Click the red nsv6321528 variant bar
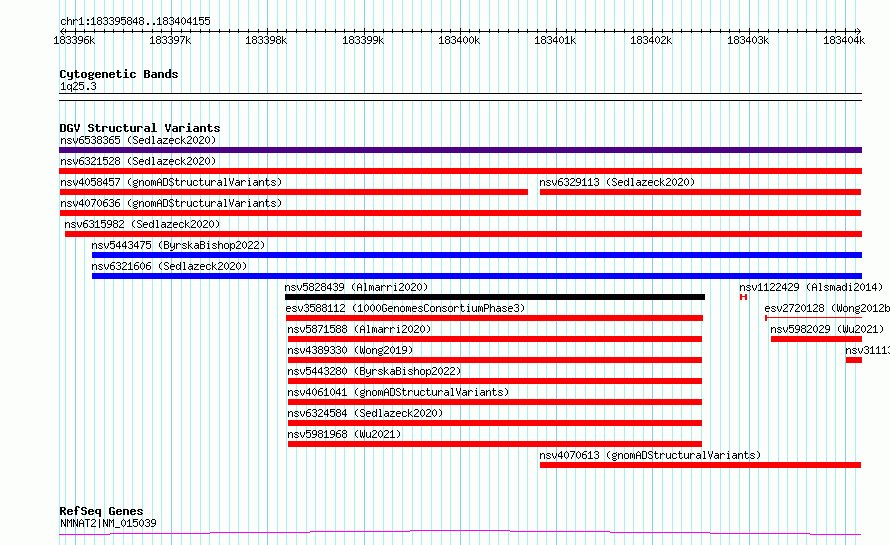This screenshot has height=545, width=890. [460, 171]
